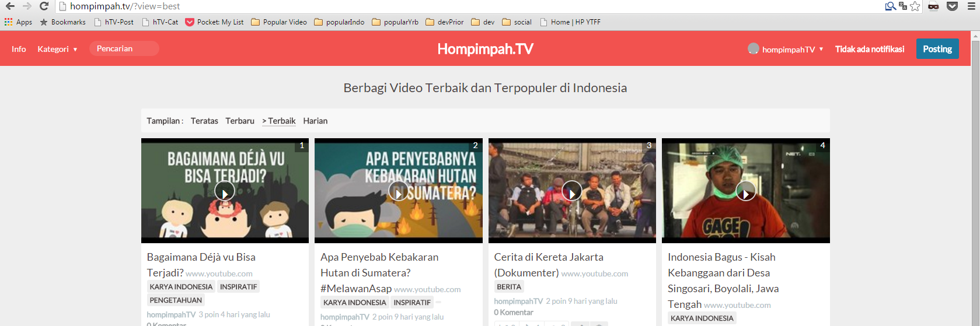Switch to the Harian view tab
Viewport: 980px width, 326px height.
[x=315, y=121]
